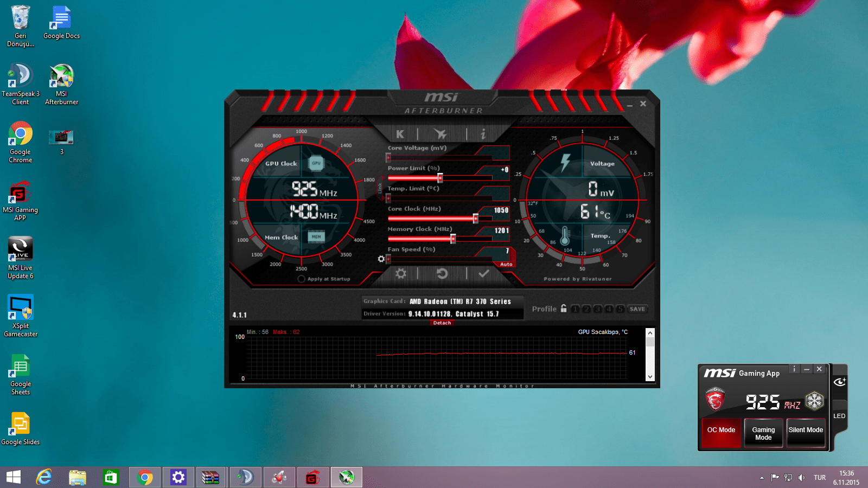
Task: Switch to Silent Mode in the Gaming App
Action: click(806, 432)
